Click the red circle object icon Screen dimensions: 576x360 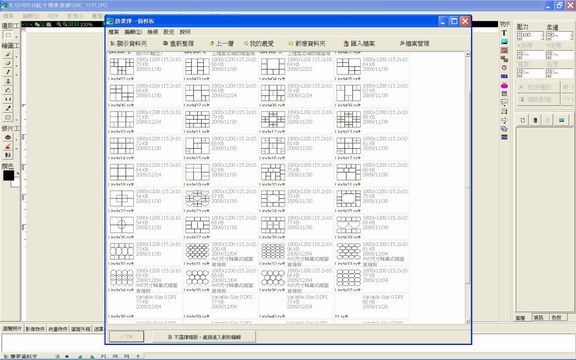pyautogui.click(x=504, y=68)
